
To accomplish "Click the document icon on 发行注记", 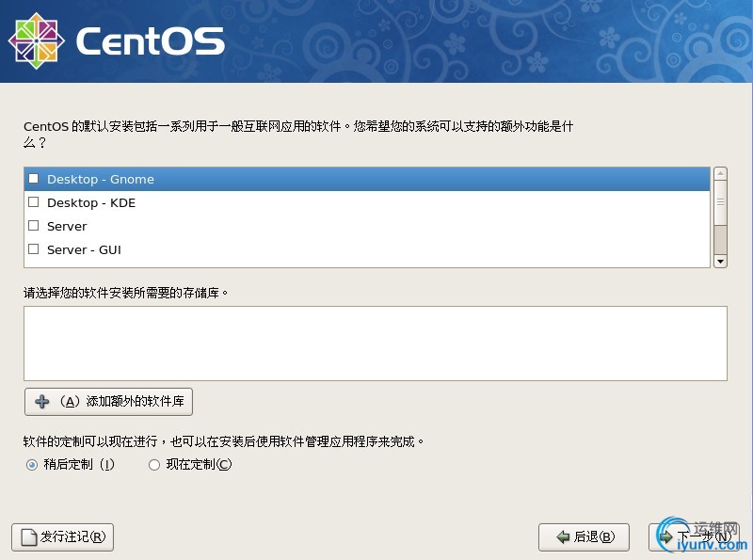I will pyautogui.click(x=29, y=537).
